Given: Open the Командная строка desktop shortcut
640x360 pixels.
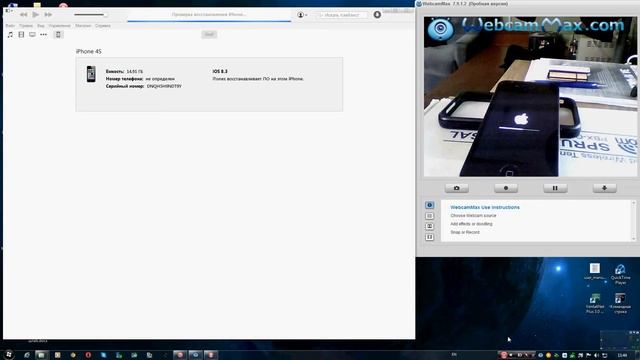Looking at the screenshot, I should (620, 303).
